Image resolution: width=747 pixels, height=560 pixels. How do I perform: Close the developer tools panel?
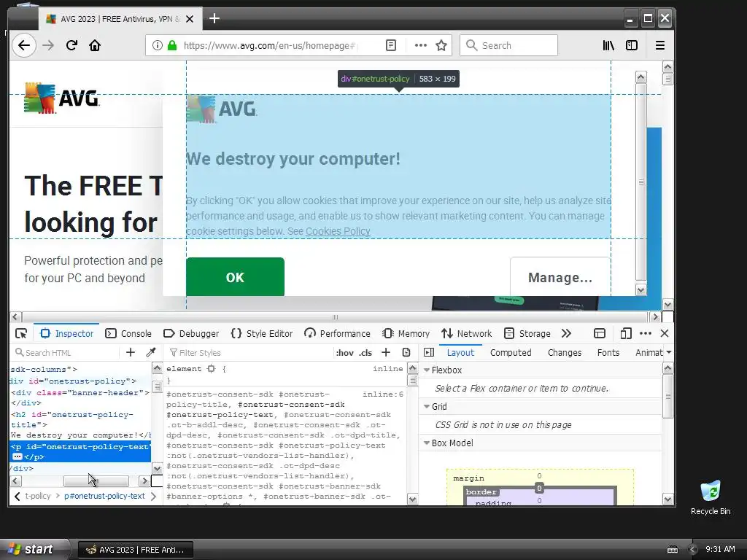pos(665,333)
